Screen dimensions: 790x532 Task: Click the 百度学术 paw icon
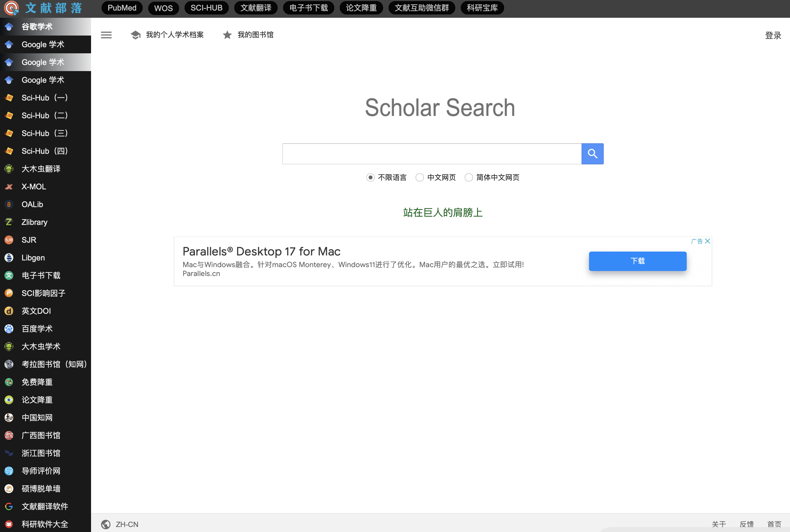[9, 329]
